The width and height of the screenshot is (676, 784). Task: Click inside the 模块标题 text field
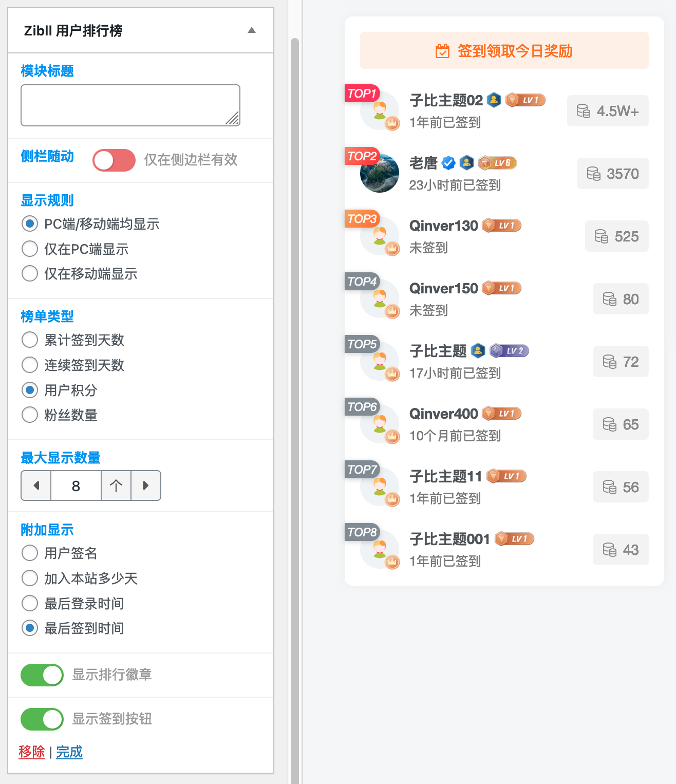pyautogui.click(x=130, y=105)
